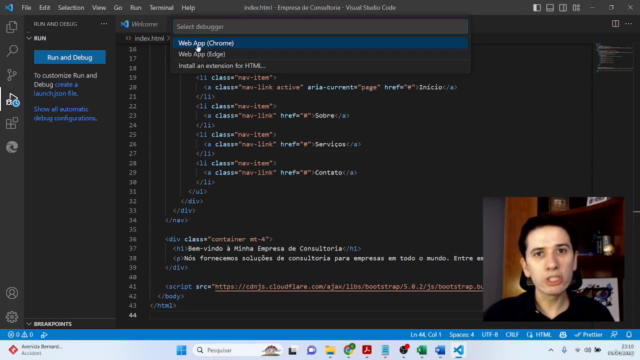Click the Select debugger input field

[320, 27]
